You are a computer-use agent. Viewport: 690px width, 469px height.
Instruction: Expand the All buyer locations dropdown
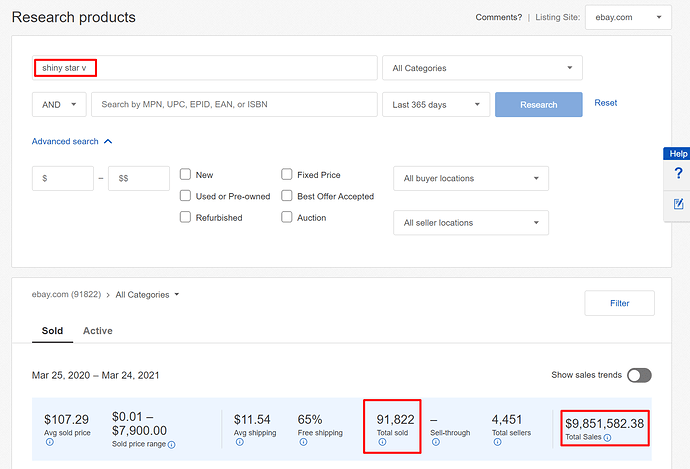471,179
